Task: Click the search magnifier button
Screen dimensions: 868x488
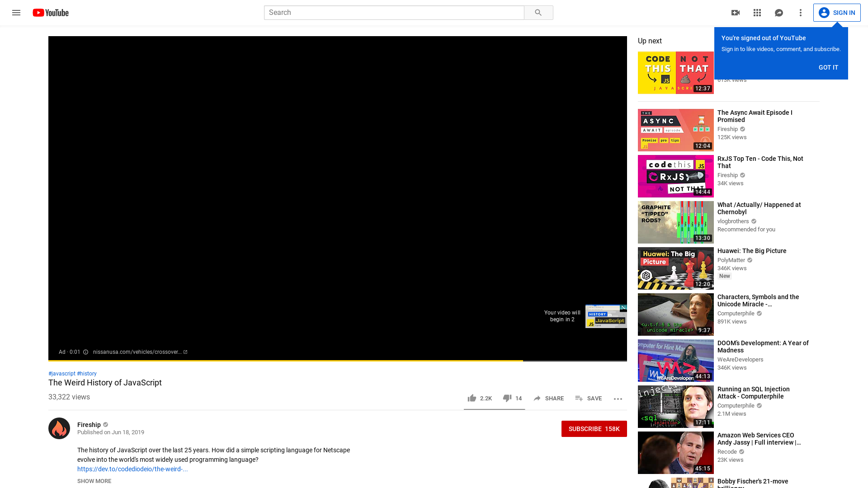Action: (538, 13)
